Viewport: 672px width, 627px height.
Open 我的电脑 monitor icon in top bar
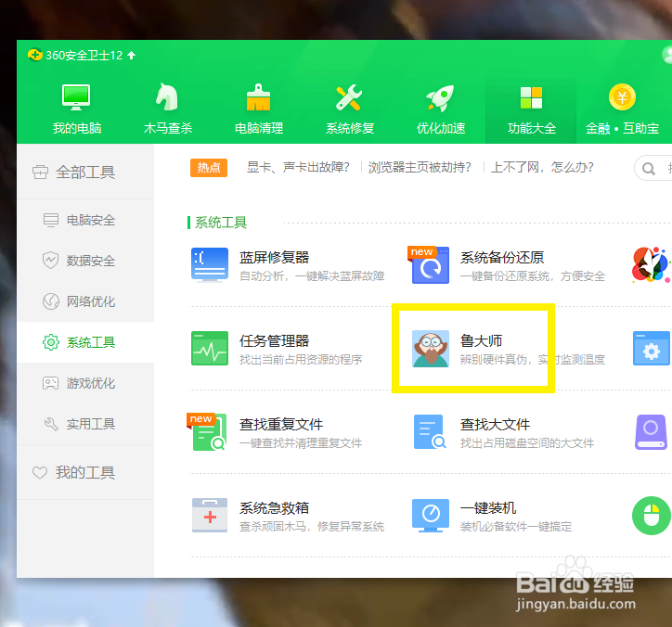coord(76,96)
